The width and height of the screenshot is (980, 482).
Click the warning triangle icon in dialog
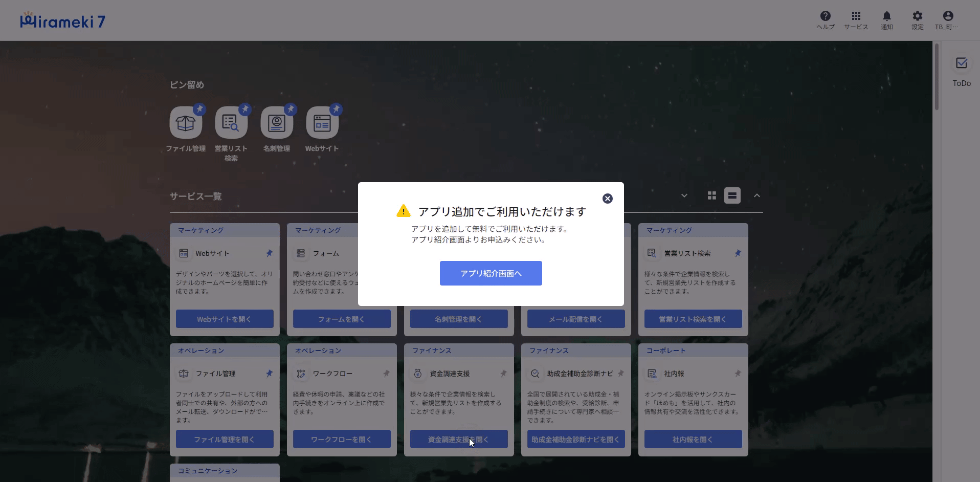[404, 211]
